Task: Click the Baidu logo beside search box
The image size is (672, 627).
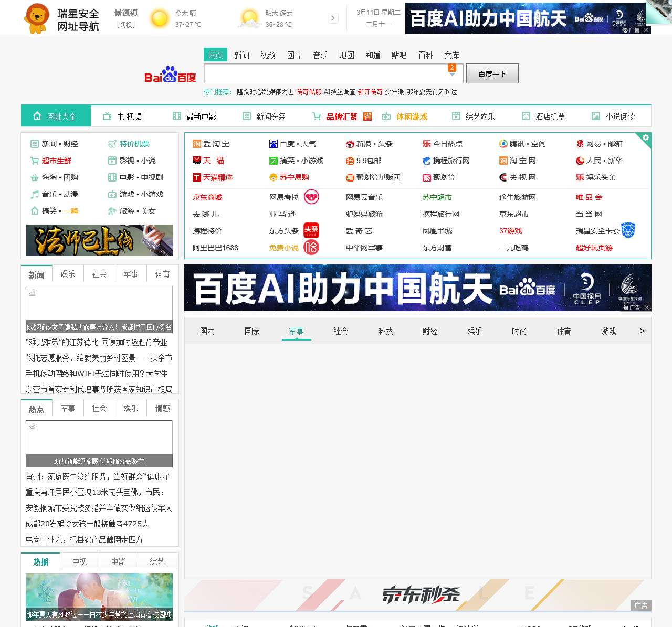Action: coord(170,75)
